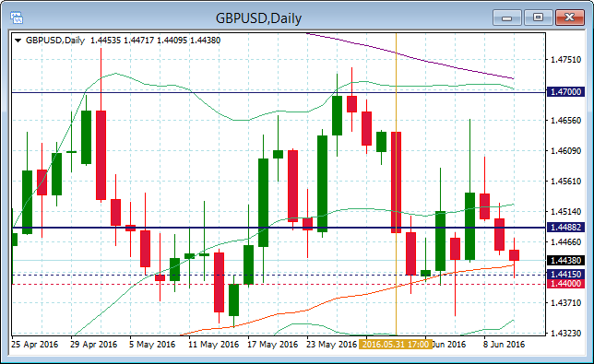The width and height of the screenshot is (594, 364).
Task: Click the 17 May 2016 date label
Action: click(272, 345)
